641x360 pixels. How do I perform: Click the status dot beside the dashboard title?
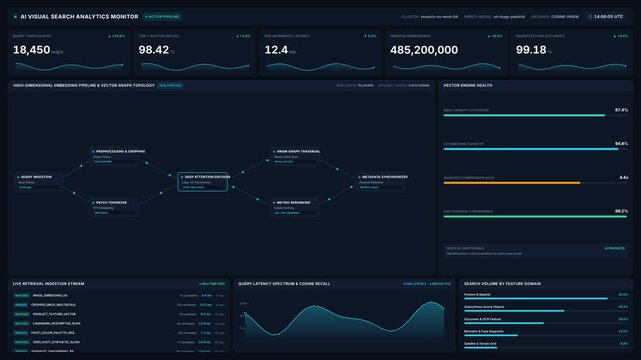[x=15, y=17]
